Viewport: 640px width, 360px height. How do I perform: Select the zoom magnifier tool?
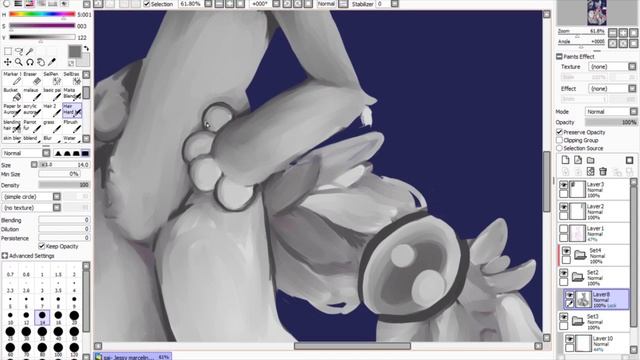pos(19,62)
